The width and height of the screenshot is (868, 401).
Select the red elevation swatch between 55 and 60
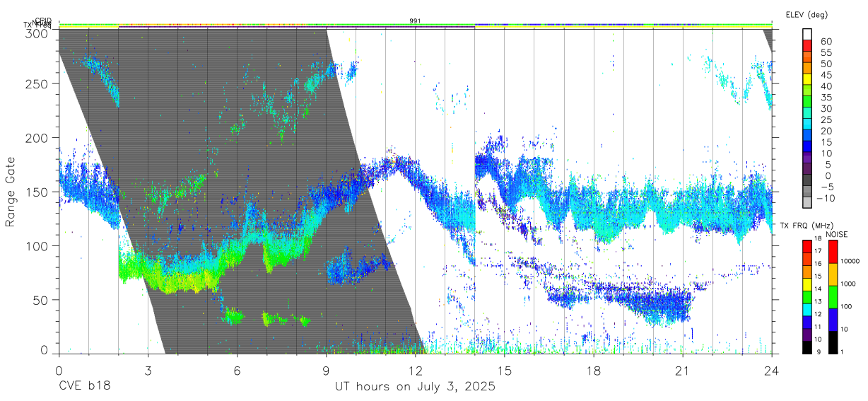808,46
